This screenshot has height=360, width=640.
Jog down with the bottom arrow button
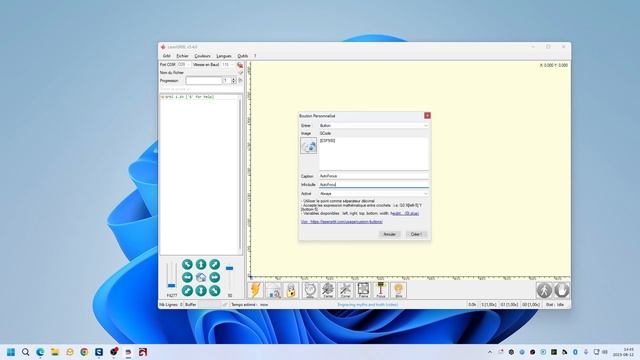click(x=201, y=291)
